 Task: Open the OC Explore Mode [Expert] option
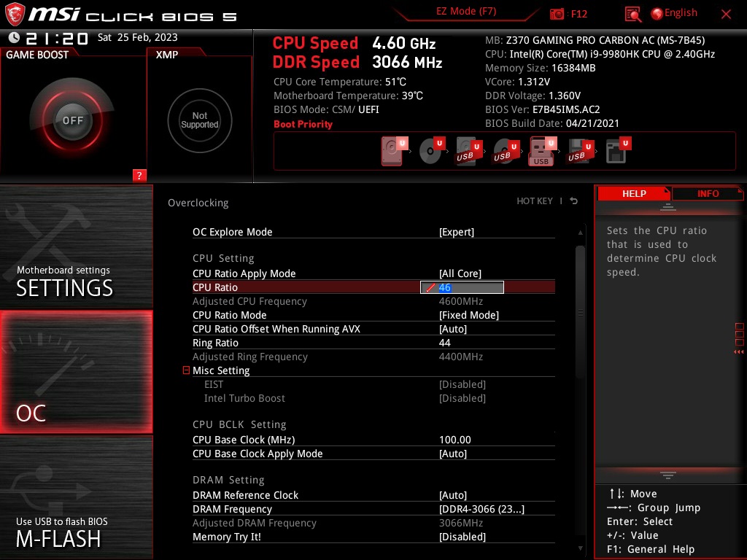click(373, 232)
